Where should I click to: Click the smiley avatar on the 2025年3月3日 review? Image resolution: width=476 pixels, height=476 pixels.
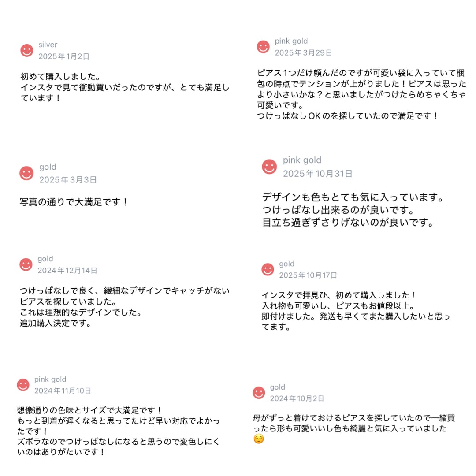26,173
